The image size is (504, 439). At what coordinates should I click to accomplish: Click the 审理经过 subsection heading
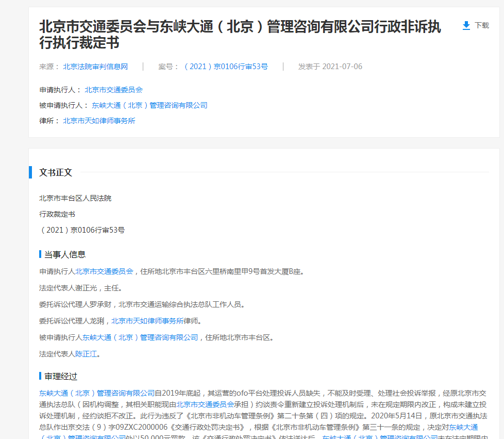(61, 376)
